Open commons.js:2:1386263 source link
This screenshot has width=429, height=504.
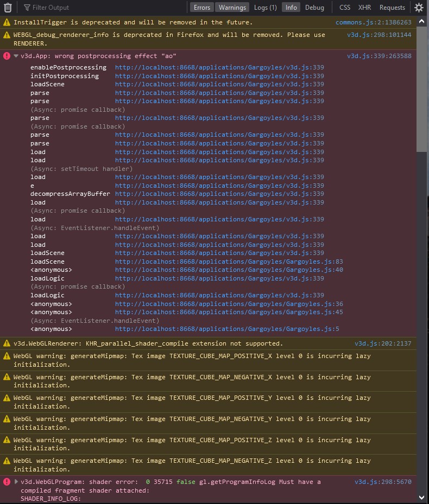tap(373, 22)
